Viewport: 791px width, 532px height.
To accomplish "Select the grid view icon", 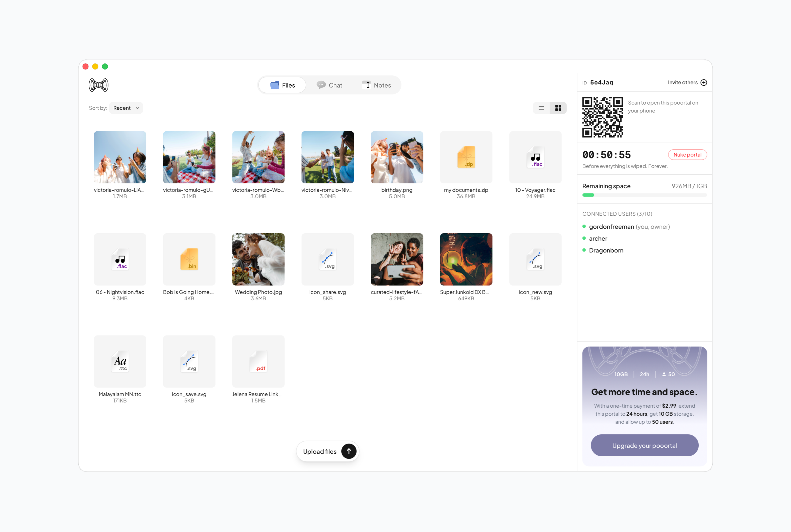I will [x=558, y=108].
